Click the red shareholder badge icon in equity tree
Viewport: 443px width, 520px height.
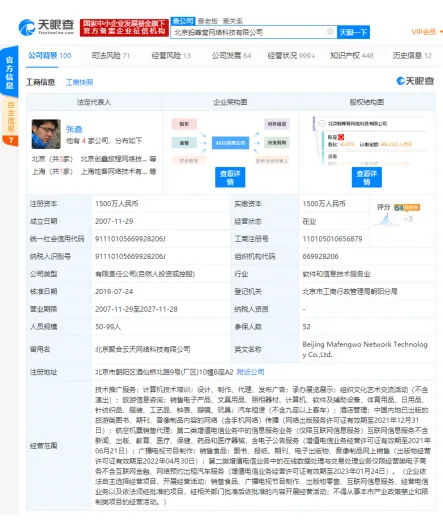[x=341, y=137]
